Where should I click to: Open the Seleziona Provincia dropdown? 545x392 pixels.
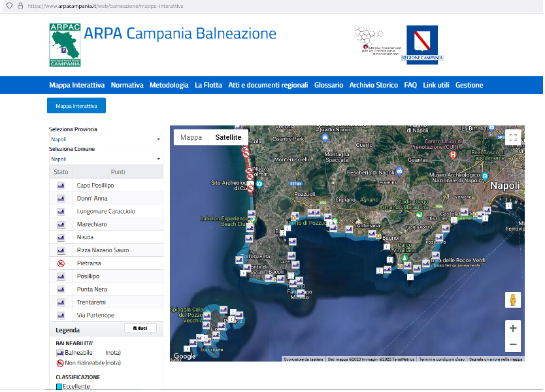106,139
